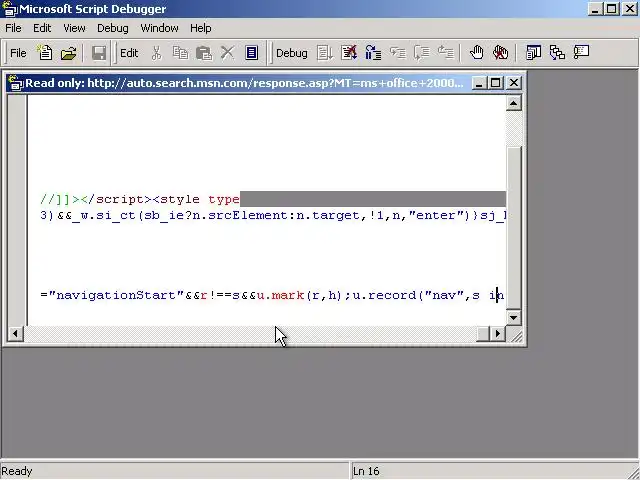
Task: Open the Window menu
Action: [159, 28]
